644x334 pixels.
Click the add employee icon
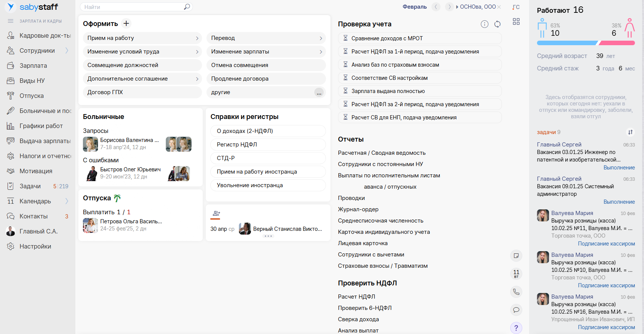[216, 214]
